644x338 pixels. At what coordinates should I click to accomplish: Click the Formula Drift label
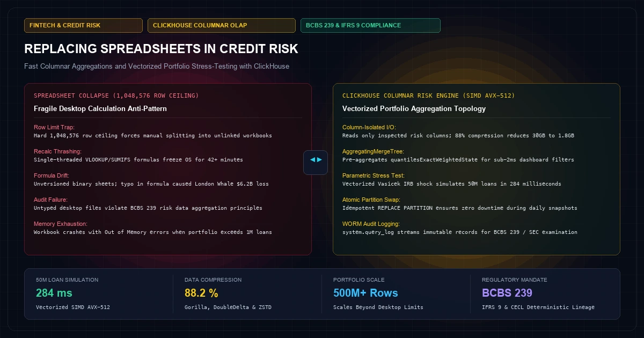click(x=51, y=176)
